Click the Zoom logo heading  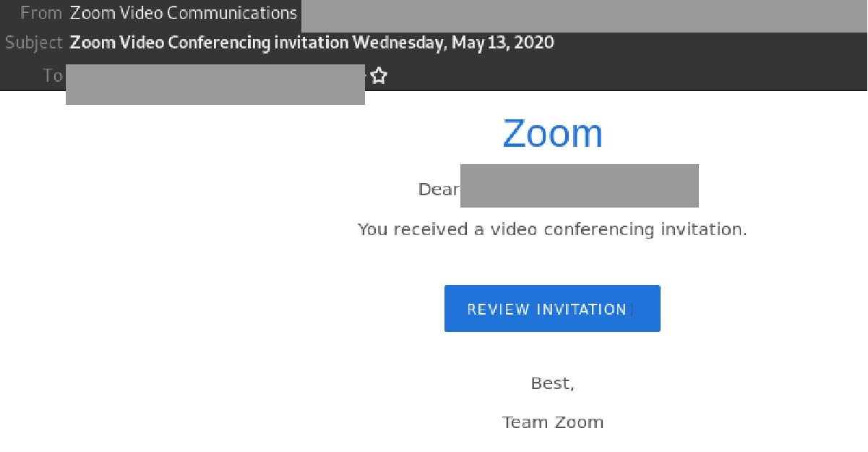click(553, 134)
